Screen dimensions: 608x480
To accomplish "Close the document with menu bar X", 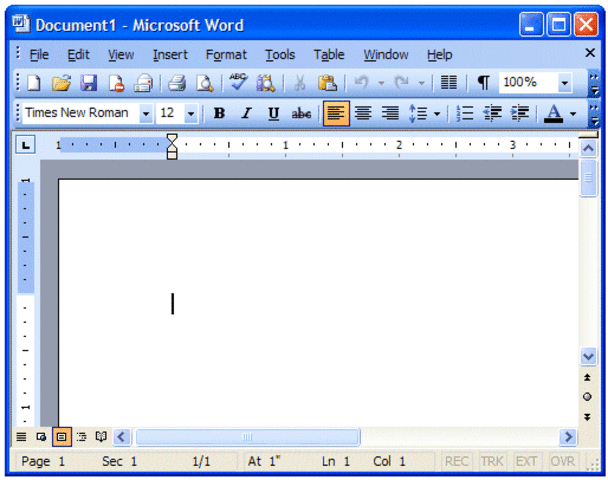I will click(590, 53).
